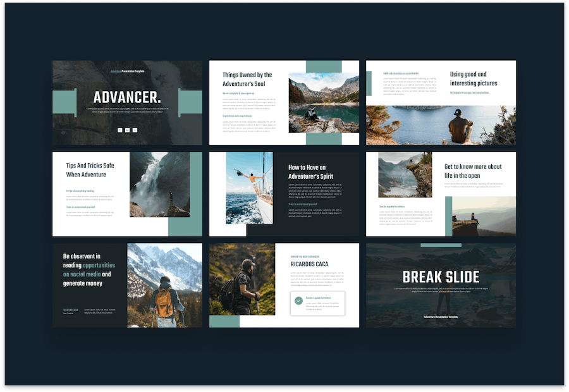Select the "Get to know more about life" heading

(473, 171)
